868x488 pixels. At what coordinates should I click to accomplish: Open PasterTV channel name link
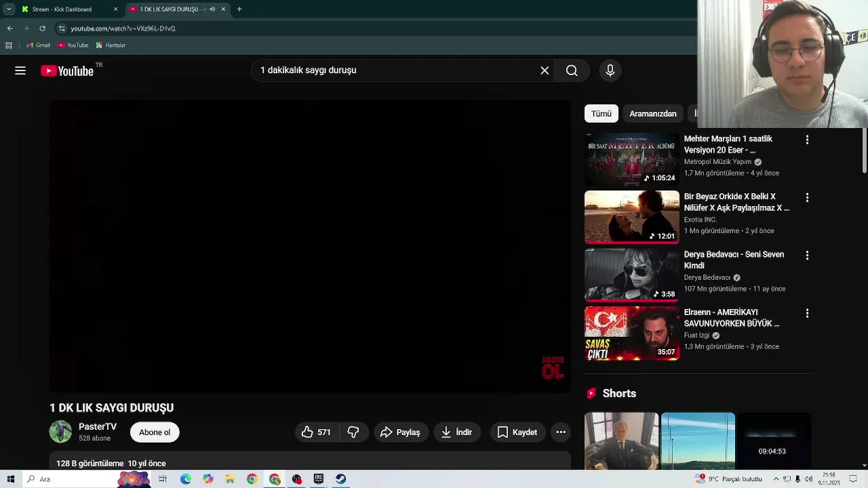click(98, 427)
